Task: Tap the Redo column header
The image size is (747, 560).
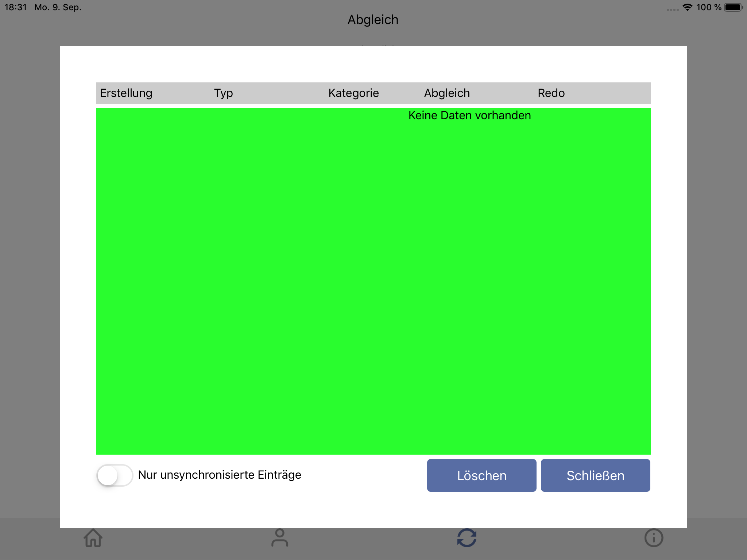Action: 551,93
